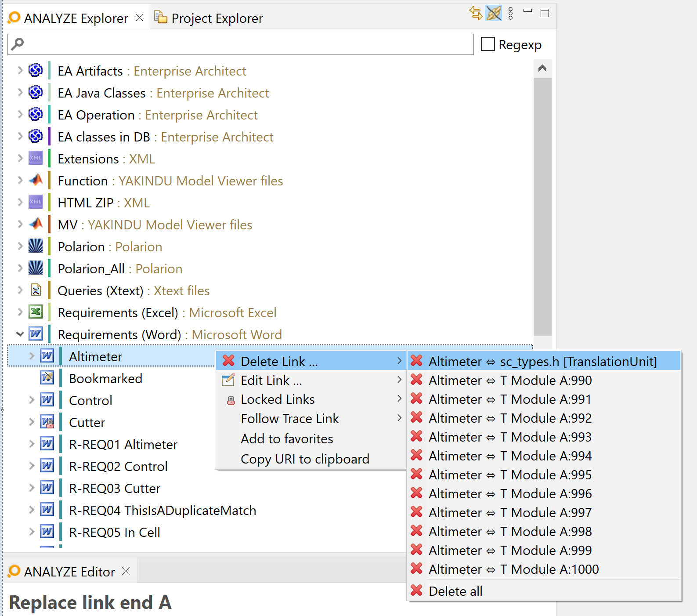Image resolution: width=697 pixels, height=616 pixels.
Task: Delete link Altimeter to T Module A:990
Action: coord(544,380)
